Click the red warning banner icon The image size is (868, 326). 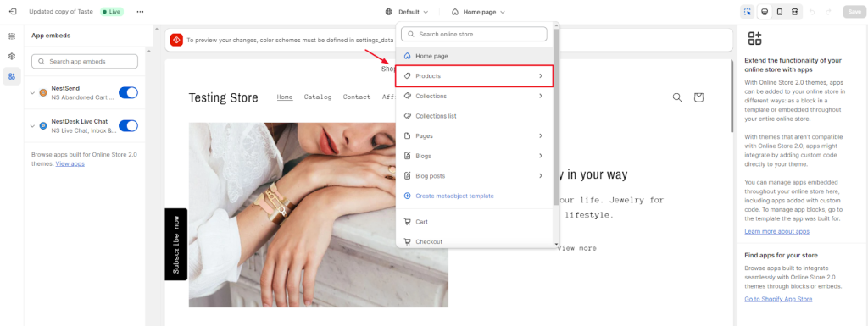[176, 40]
